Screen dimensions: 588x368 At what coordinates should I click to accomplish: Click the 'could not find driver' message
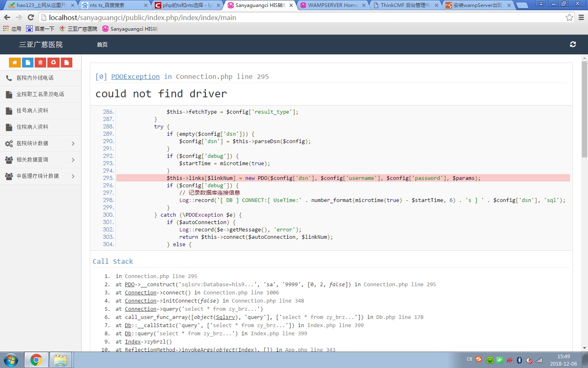click(161, 94)
